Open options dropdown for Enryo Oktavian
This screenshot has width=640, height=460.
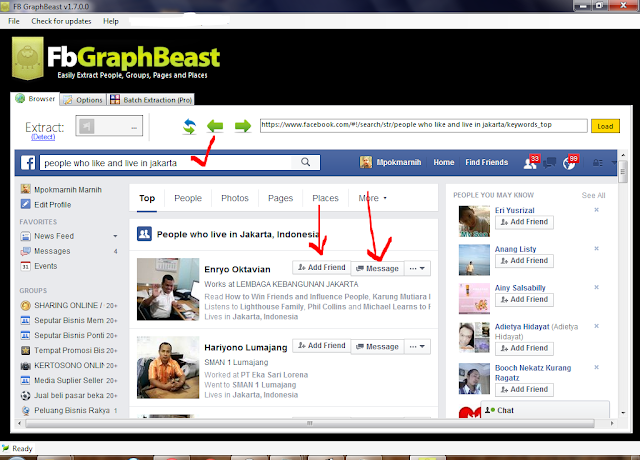pos(417,269)
